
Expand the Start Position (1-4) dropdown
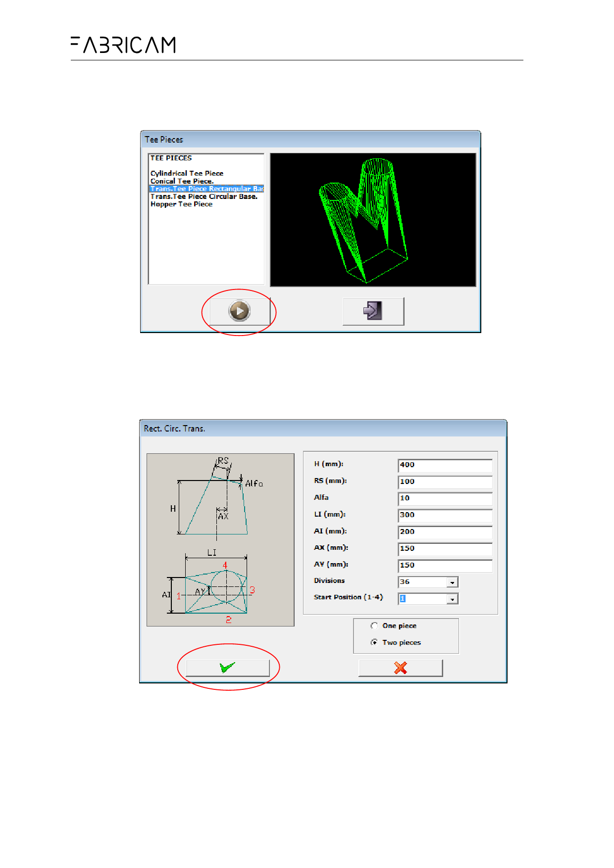452,599
